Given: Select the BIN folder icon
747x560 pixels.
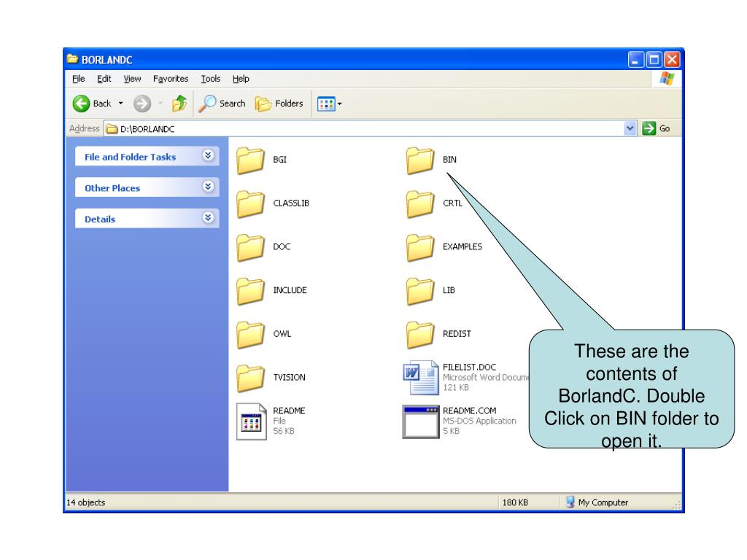Looking at the screenshot, I should [420, 160].
